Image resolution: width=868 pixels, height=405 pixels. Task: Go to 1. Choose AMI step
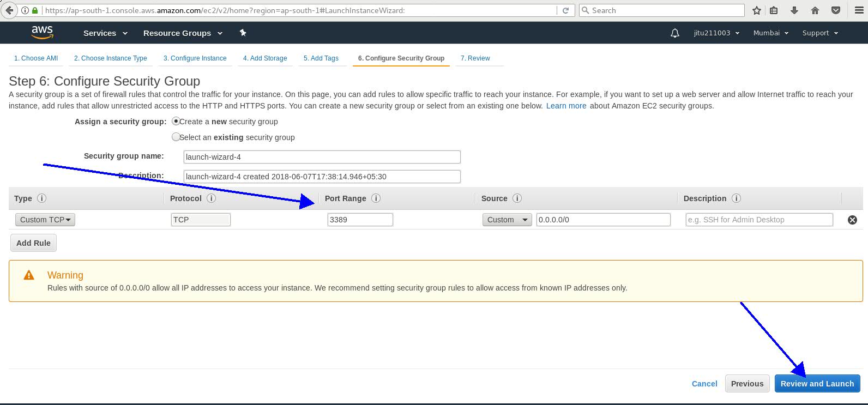click(36, 58)
